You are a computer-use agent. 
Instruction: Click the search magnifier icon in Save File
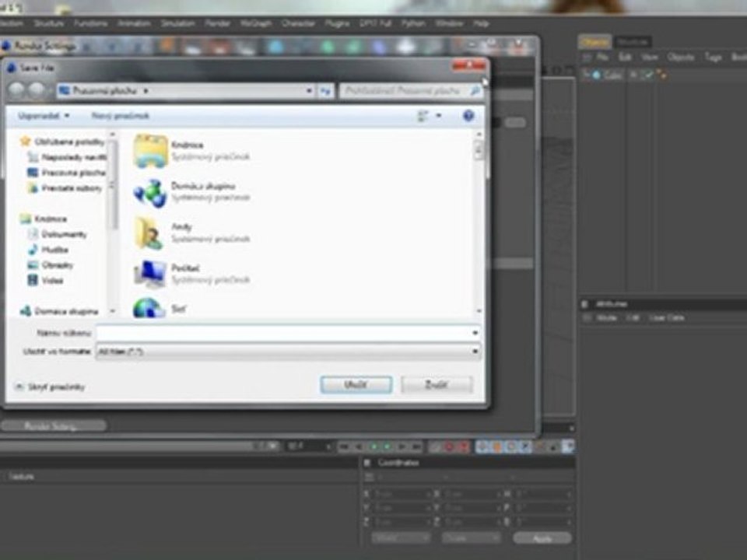pyautogui.click(x=475, y=90)
